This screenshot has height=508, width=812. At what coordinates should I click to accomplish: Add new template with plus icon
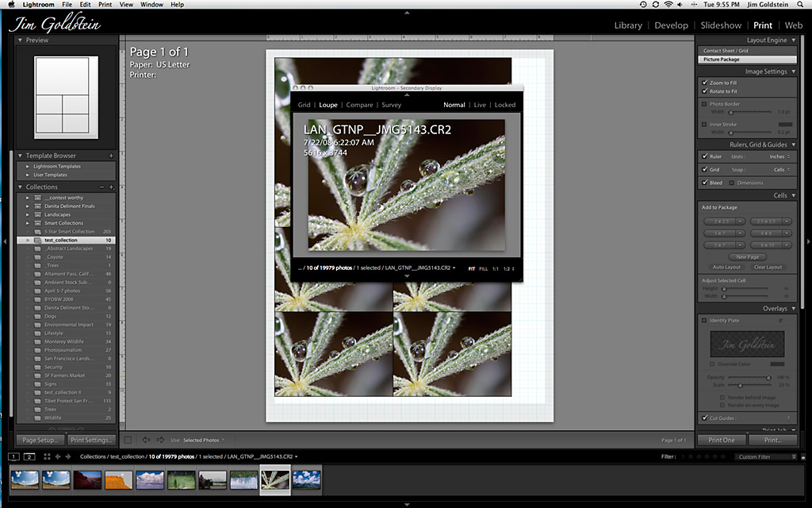111,156
